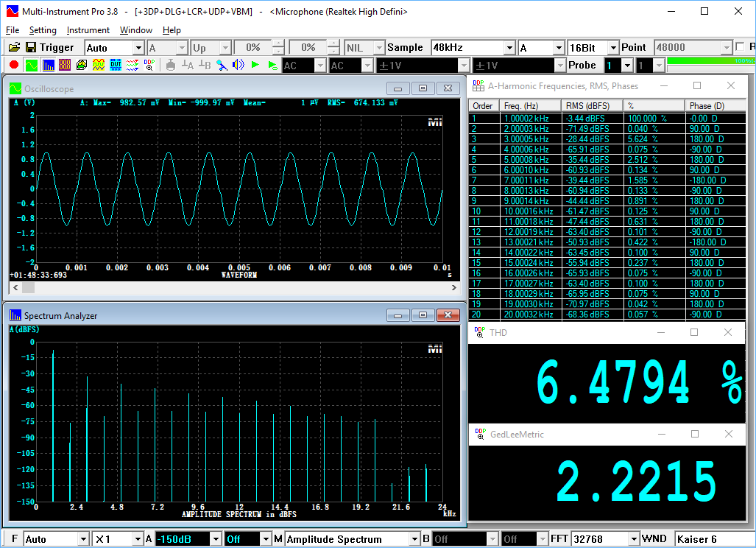Open the -150dB range dropdown

click(x=216, y=539)
